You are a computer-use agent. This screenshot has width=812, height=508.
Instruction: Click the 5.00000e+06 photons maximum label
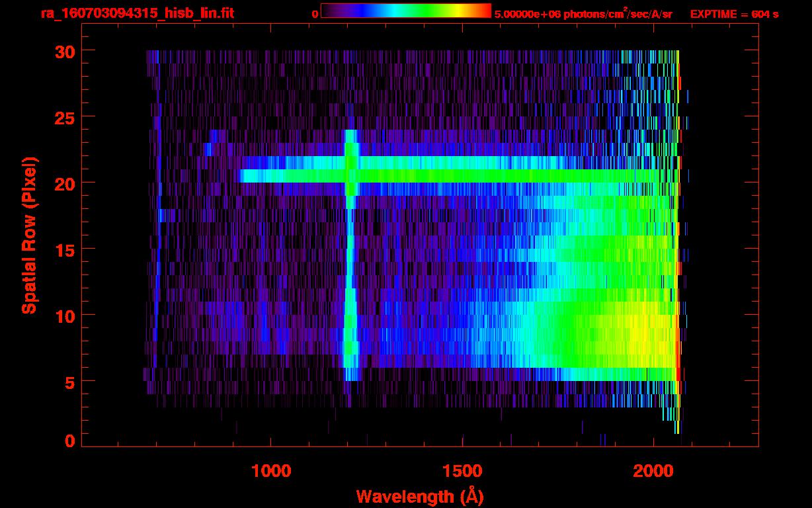(x=583, y=14)
